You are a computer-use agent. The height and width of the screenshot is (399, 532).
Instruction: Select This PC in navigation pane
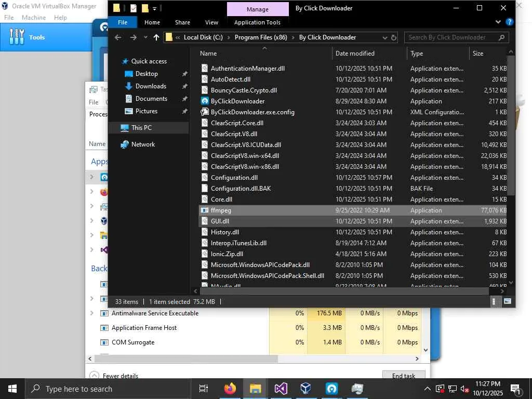click(x=141, y=128)
